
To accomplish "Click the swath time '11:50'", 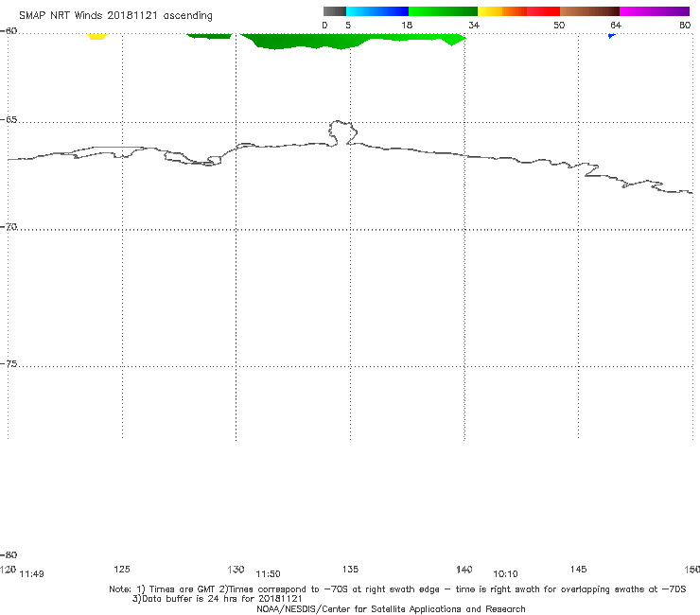I will click(268, 574).
